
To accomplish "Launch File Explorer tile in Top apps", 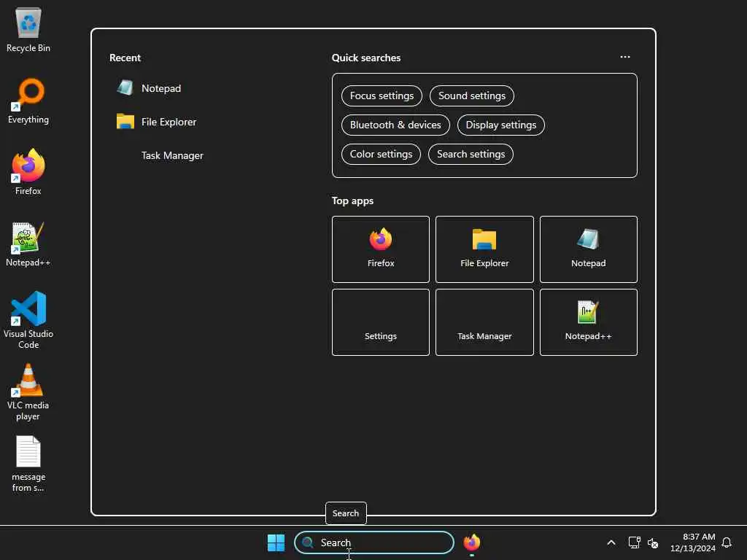I will [x=484, y=249].
